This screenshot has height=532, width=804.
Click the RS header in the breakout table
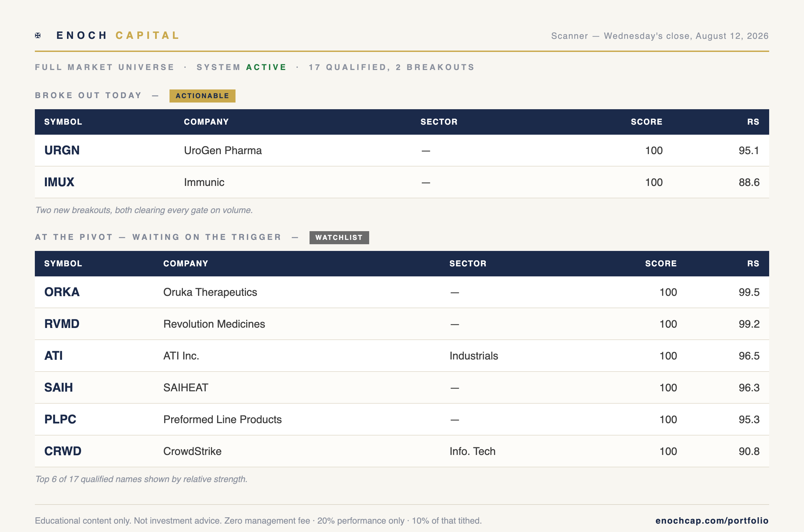point(753,122)
